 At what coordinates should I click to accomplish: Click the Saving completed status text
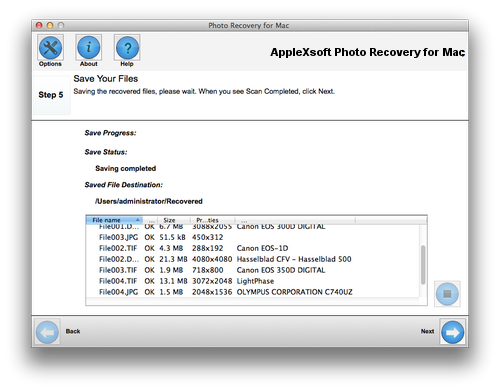(126, 169)
